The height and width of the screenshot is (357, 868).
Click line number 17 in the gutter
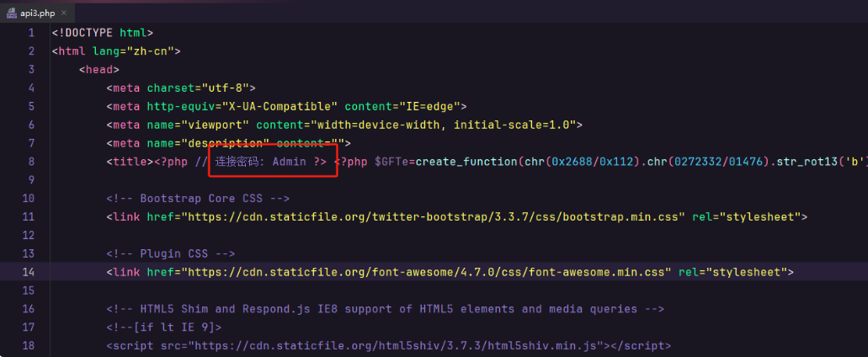(x=29, y=328)
